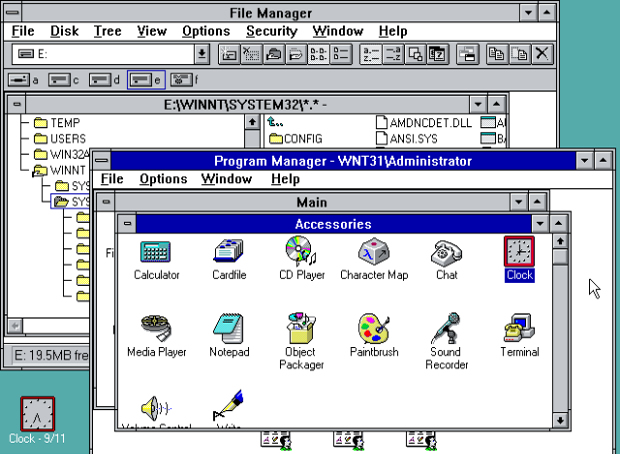620x454 pixels.
Task: Open Accessories window control menu box
Action: click(127, 224)
